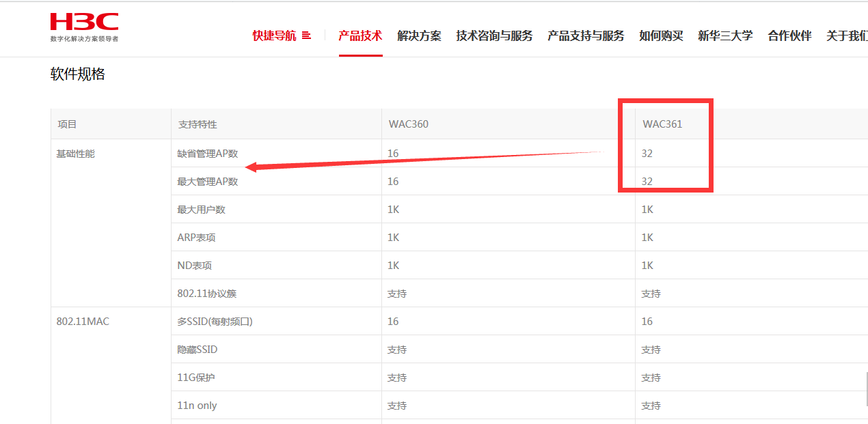Click the 项目 column header
The height and width of the screenshot is (424, 868).
tap(68, 124)
